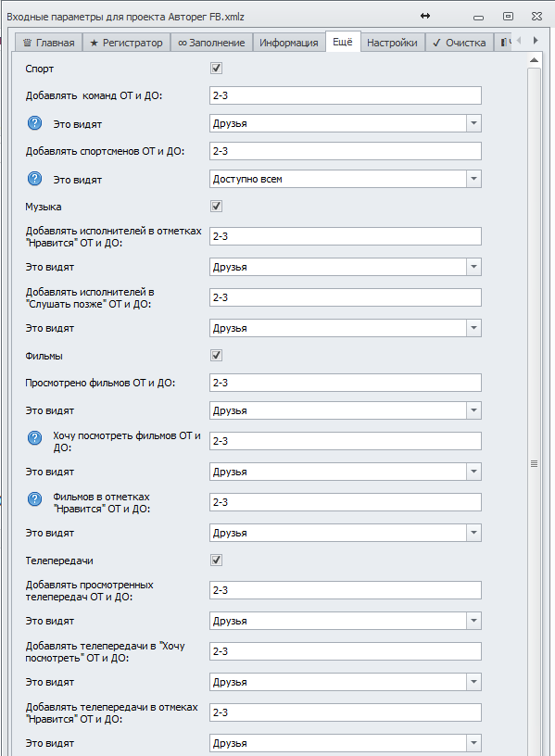The width and height of the screenshot is (555, 756).
Task: Open the Настройки tab
Action: 392,43
